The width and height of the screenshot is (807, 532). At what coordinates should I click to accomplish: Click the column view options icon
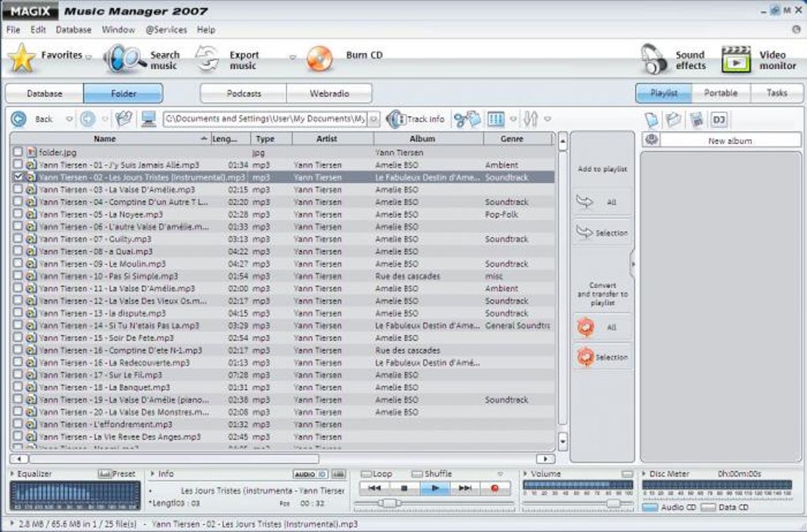pyautogui.click(x=495, y=119)
